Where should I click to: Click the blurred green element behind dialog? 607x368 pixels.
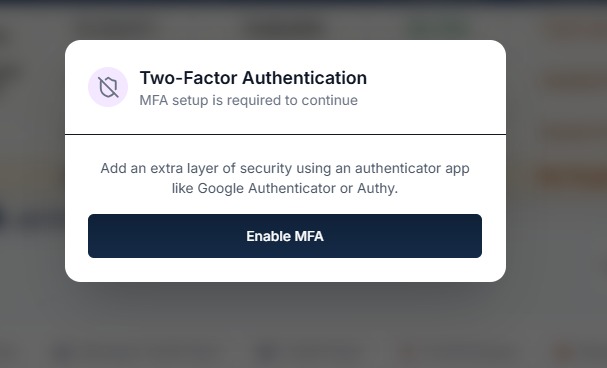coord(437,29)
